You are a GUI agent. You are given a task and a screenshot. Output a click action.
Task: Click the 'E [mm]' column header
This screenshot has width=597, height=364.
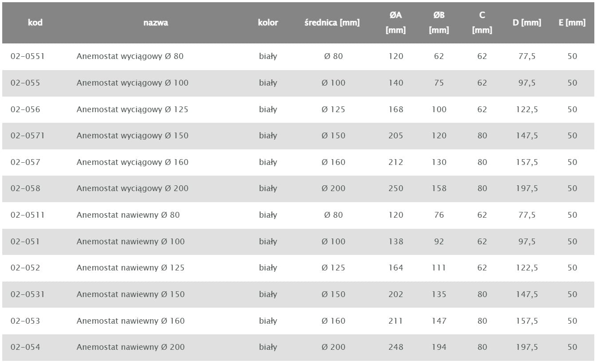(572, 23)
